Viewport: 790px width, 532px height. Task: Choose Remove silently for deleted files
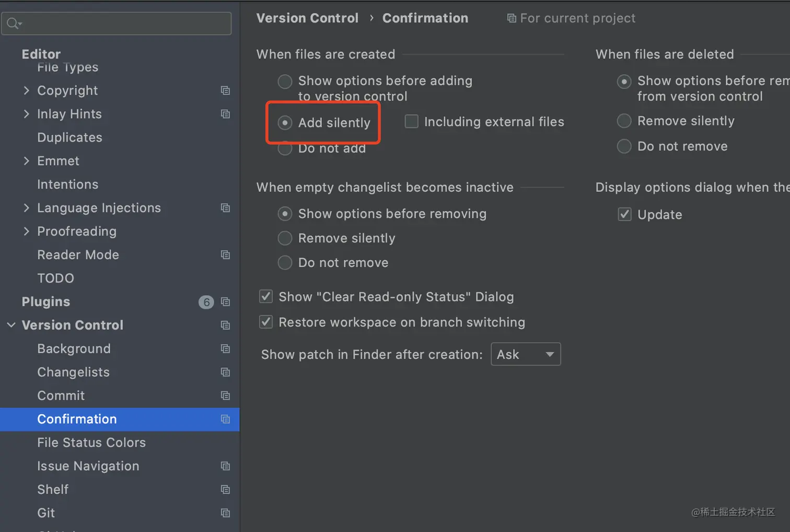[x=624, y=121]
